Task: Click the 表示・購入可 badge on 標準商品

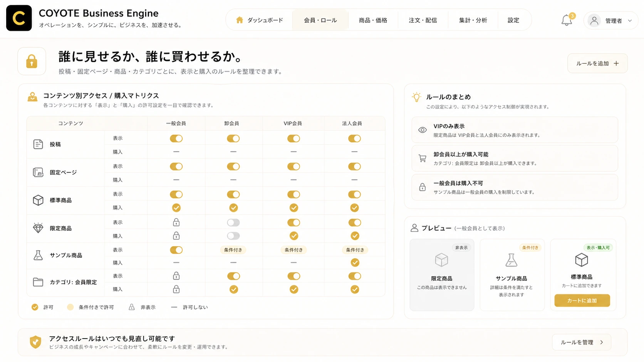Action: (598, 248)
